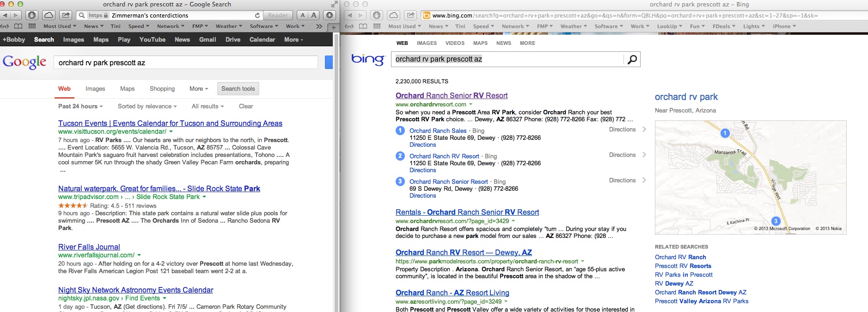Screen dimensions: 868x312
Task: Click the AdBlock hand icon in the Bing window
Action: tap(377, 15)
